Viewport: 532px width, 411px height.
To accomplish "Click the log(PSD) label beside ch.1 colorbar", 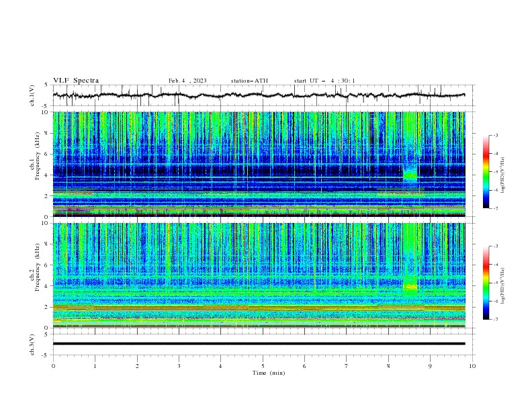I will (x=502, y=175).
